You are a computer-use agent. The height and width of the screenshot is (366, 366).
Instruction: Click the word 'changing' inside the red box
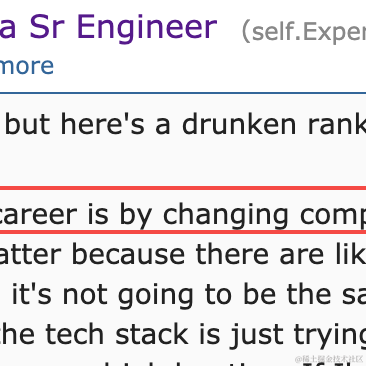click(x=225, y=216)
